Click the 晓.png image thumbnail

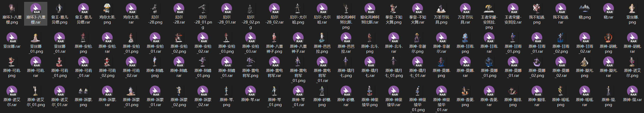(585, 9)
